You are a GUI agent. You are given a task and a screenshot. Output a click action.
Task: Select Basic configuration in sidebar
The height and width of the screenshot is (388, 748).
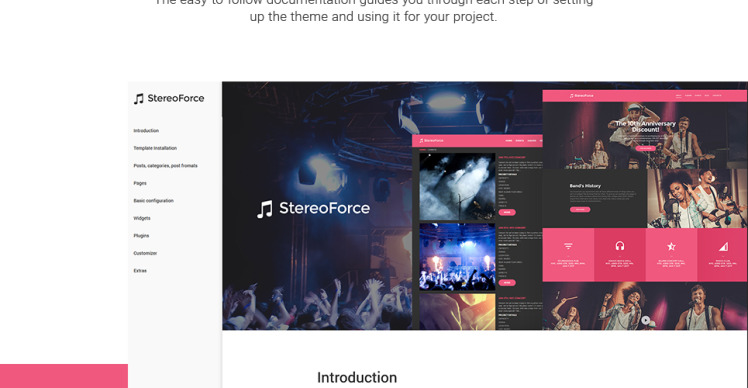153,201
